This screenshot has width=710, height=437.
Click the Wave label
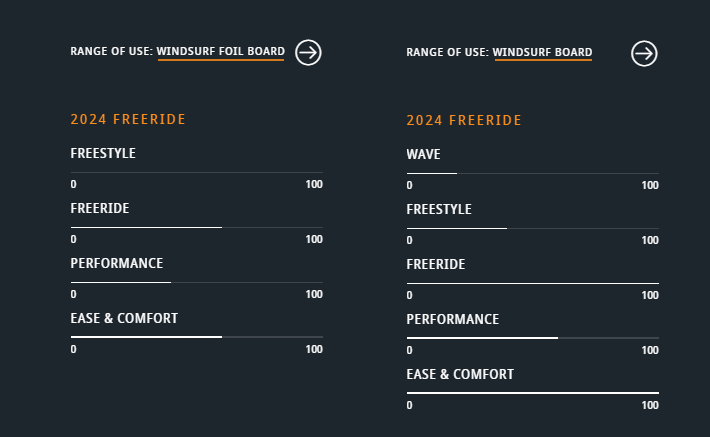click(423, 154)
